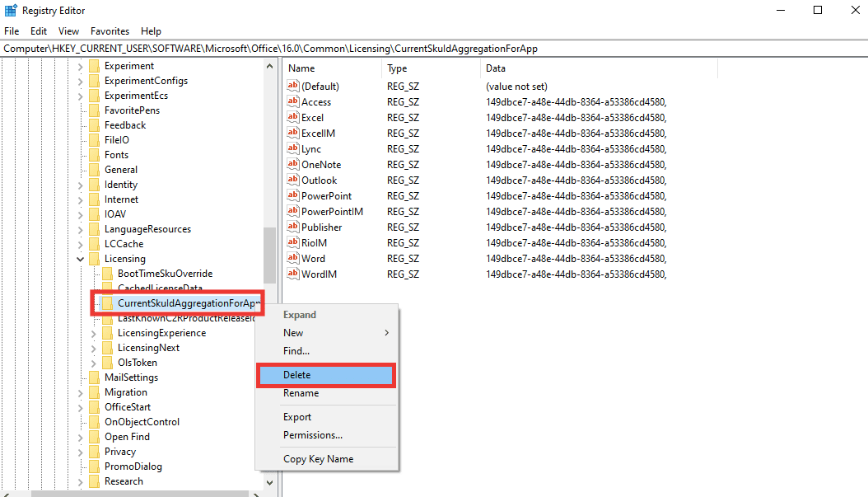Screen dimensions: 868x497
Task: Select the Open Find key
Action: tap(127, 437)
